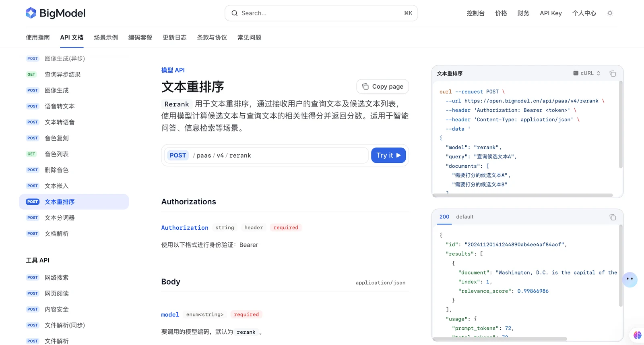644x345 pixels.
Task: Select the highlighted 文本重排序 sidebar item
Action: (x=74, y=202)
